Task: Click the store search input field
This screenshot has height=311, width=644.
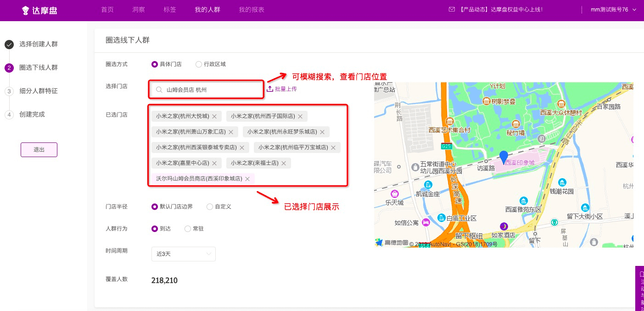Action: 206,90
